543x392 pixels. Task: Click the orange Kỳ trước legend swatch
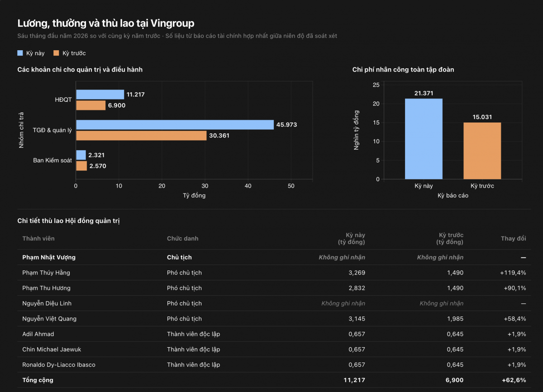pyautogui.click(x=56, y=53)
